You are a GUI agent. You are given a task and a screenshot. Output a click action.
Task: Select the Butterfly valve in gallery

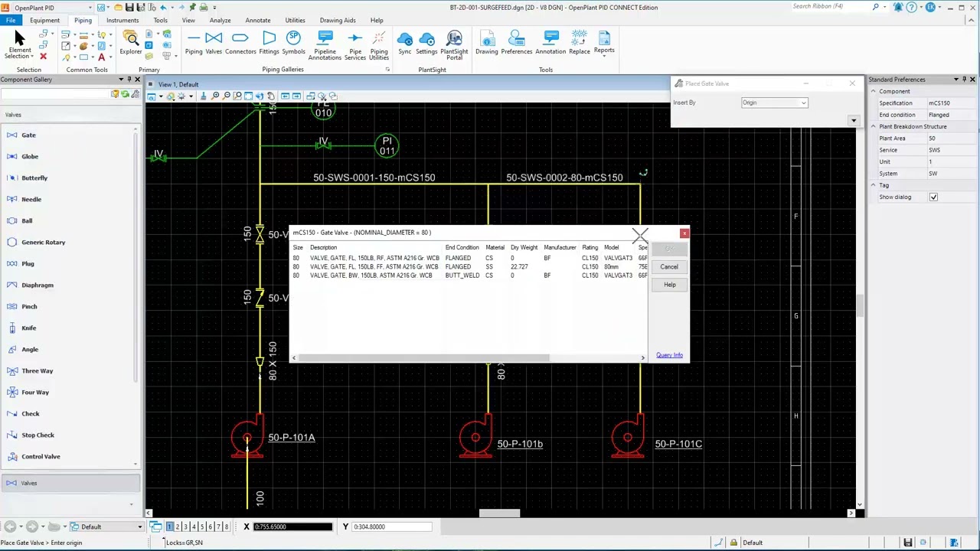(x=34, y=178)
